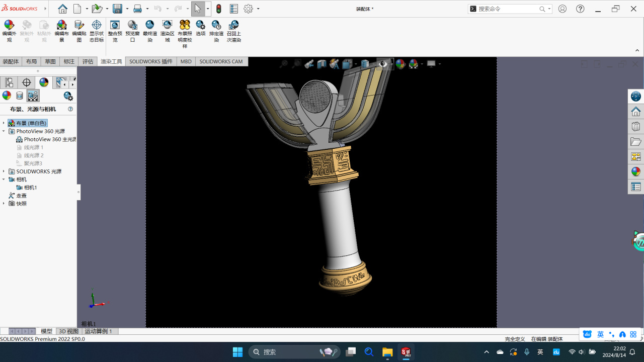Expand the SOLIDWORKS logo menu arrow
This screenshot has width=644, height=362.
click(x=45, y=9)
